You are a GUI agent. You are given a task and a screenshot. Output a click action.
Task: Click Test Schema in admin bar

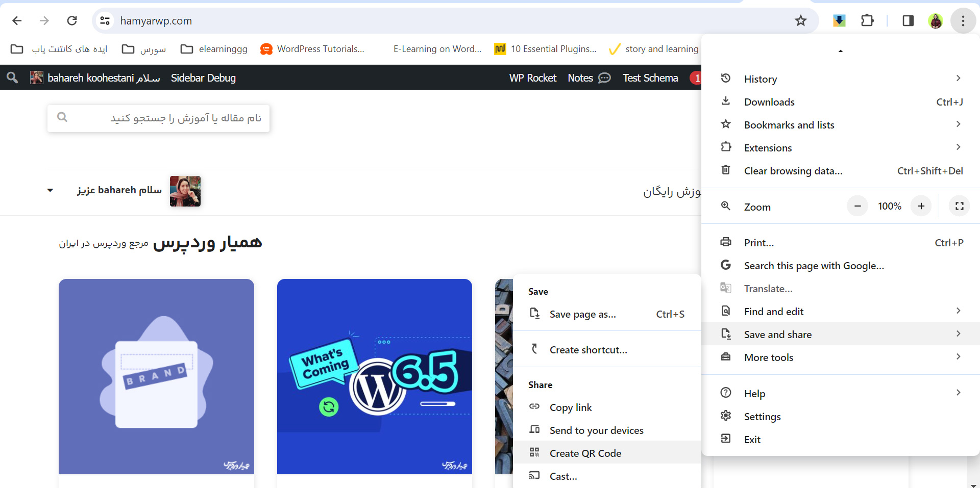pos(650,78)
